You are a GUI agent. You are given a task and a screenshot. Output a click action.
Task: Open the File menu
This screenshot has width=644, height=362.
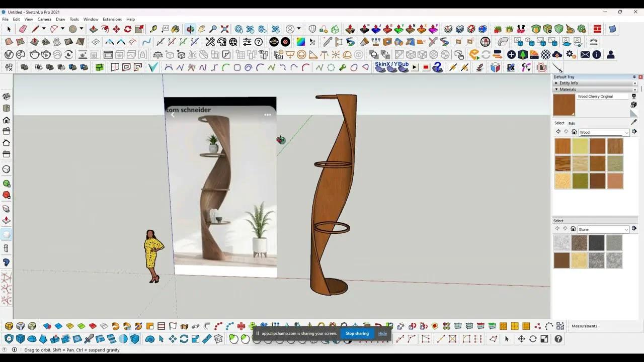[x=5, y=19]
